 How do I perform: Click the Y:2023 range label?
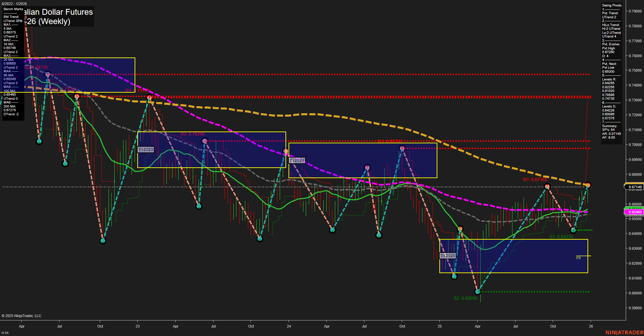pos(145,149)
